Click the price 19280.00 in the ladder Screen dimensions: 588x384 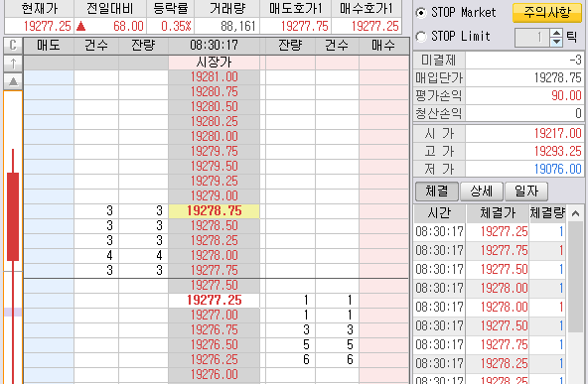coord(214,137)
